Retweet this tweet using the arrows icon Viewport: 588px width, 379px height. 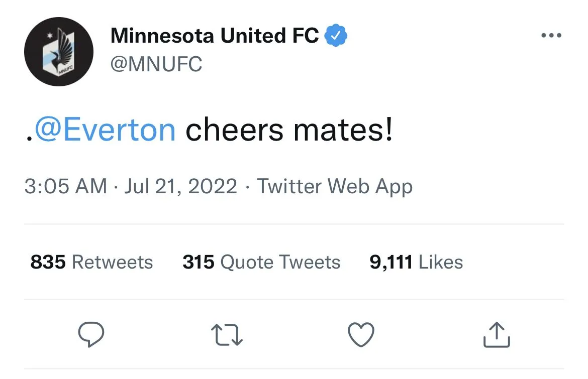(226, 335)
